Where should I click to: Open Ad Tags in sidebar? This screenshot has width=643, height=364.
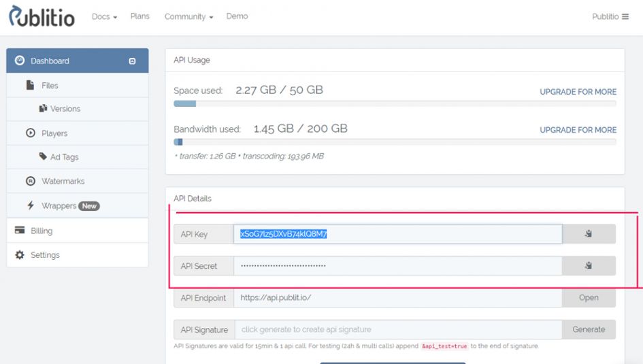click(x=78, y=157)
